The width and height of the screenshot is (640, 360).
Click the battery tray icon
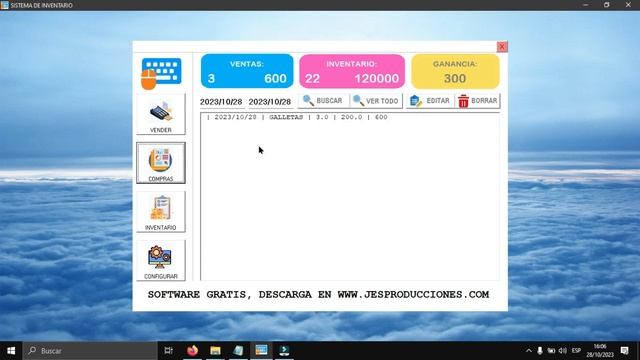[x=551, y=351]
